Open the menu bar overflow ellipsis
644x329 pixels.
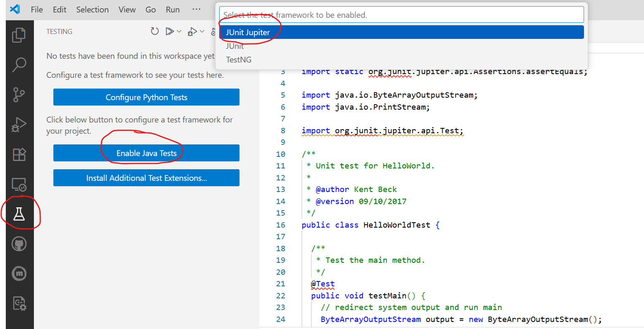click(x=196, y=10)
